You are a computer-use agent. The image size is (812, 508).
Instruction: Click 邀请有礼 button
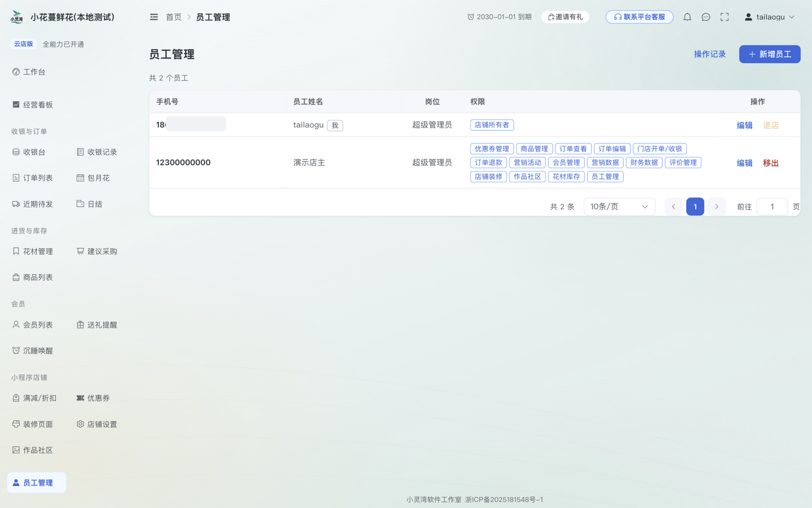point(565,17)
